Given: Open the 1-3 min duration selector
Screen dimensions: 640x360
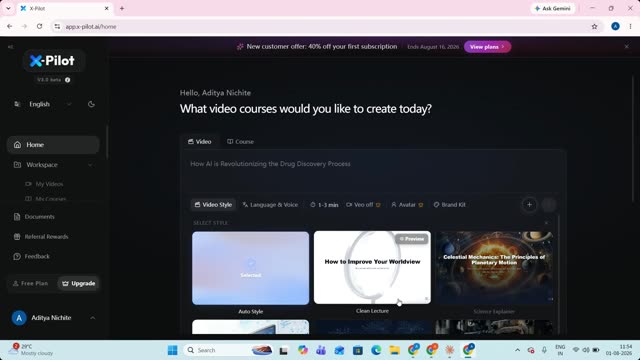Looking at the screenshot, I should pos(324,204).
